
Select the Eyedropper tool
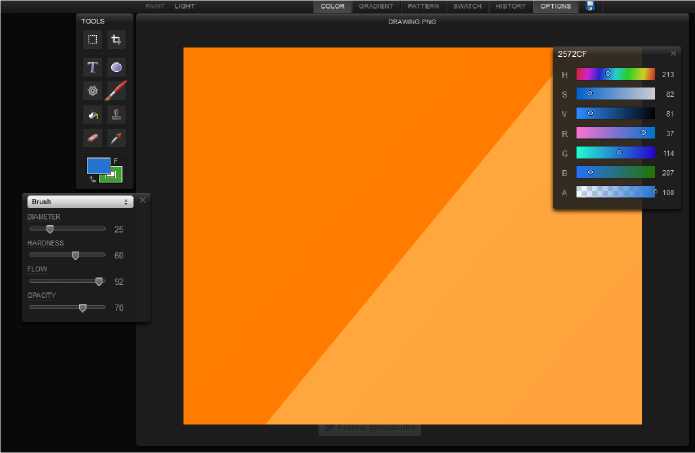click(x=117, y=138)
